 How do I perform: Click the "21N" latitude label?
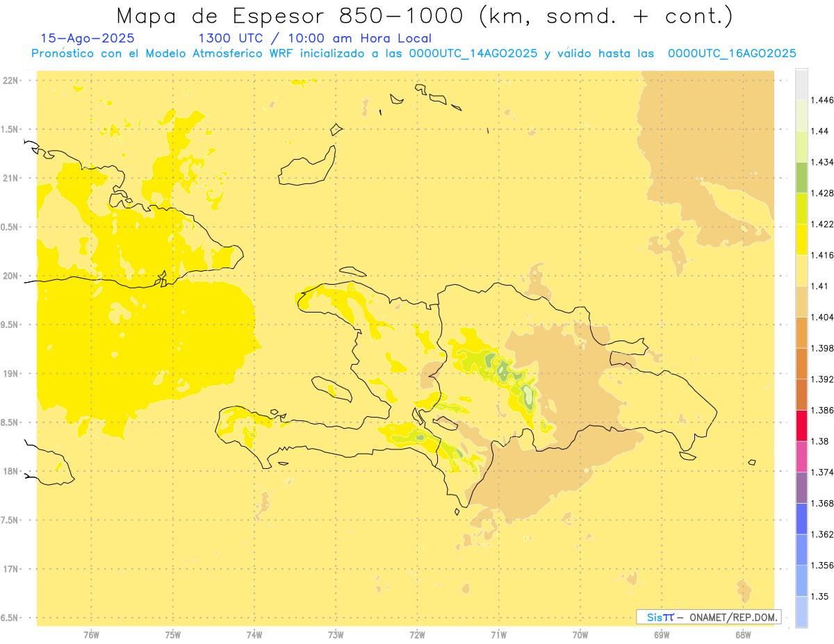(x=10, y=179)
